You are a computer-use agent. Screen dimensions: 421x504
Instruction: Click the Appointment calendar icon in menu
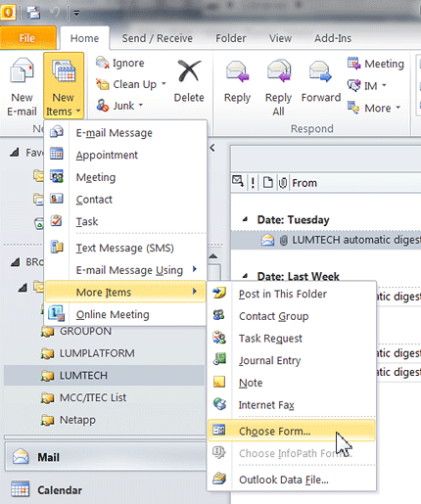(57, 154)
